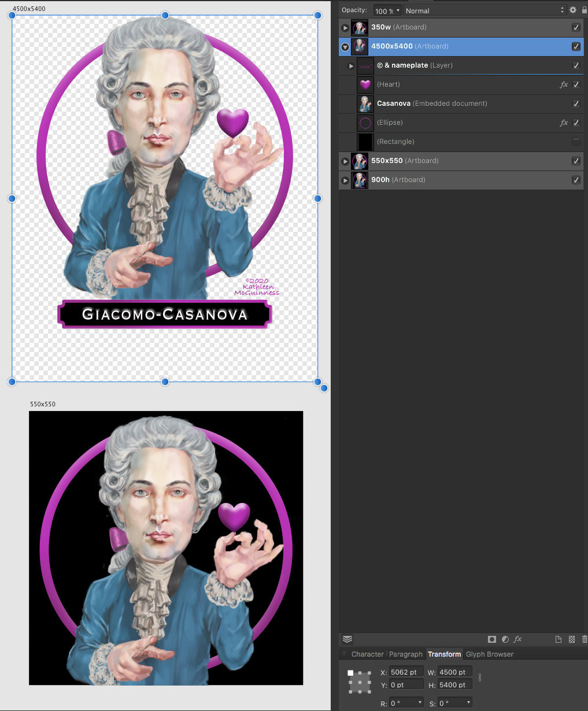Click the X position field

pyautogui.click(x=406, y=672)
